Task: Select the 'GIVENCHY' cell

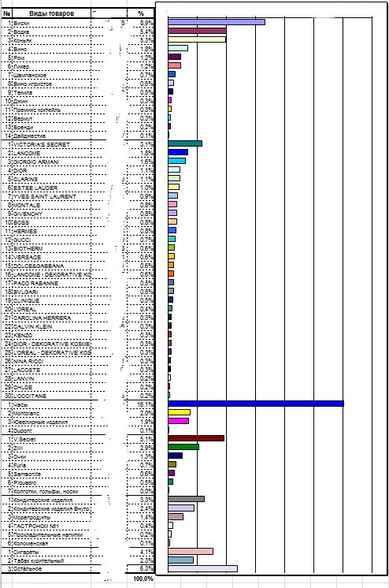Action: point(52,214)
